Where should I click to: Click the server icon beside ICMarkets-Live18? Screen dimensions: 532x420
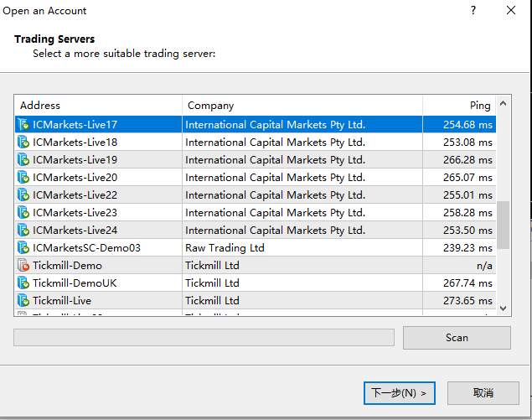click(x=23, y=142)
